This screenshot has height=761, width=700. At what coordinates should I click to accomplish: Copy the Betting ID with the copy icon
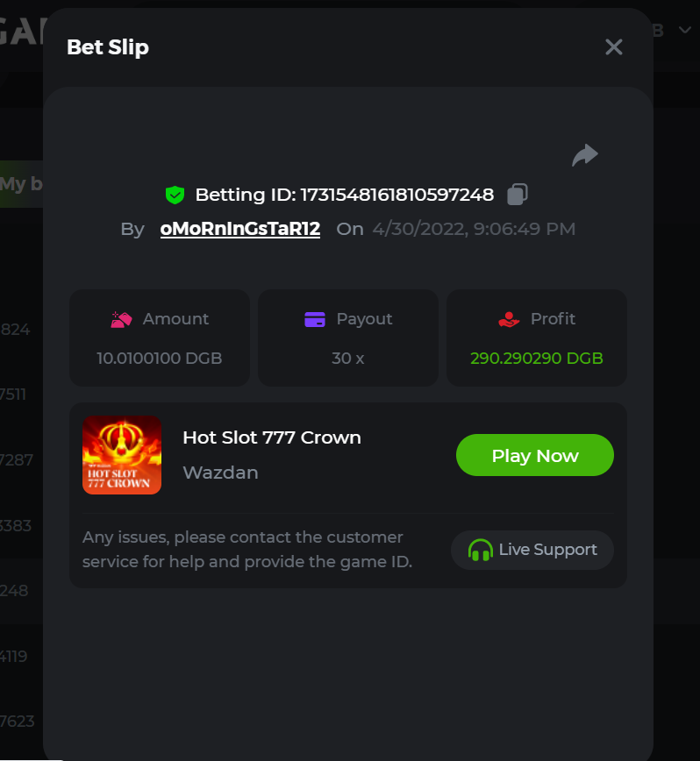point(518,194)
